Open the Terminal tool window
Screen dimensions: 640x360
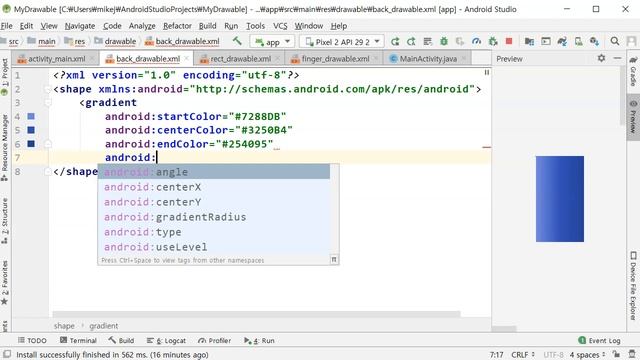[78, 340]
